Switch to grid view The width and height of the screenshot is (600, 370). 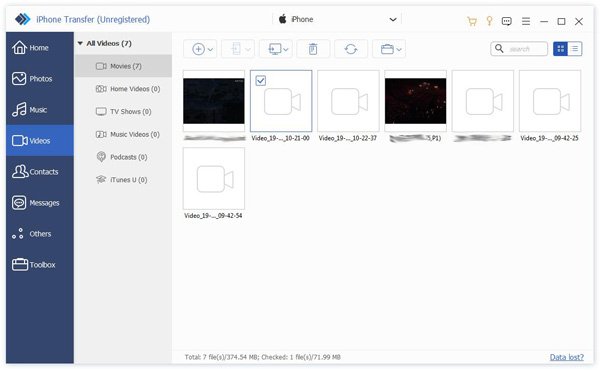(x=561, y=49)
